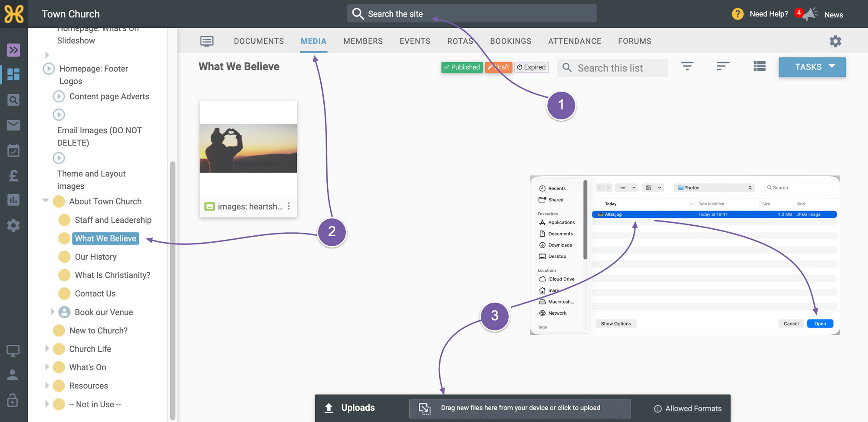Open the Allowed Formats link
This screenshot has width=868, height=422.
tap(694, 409)
